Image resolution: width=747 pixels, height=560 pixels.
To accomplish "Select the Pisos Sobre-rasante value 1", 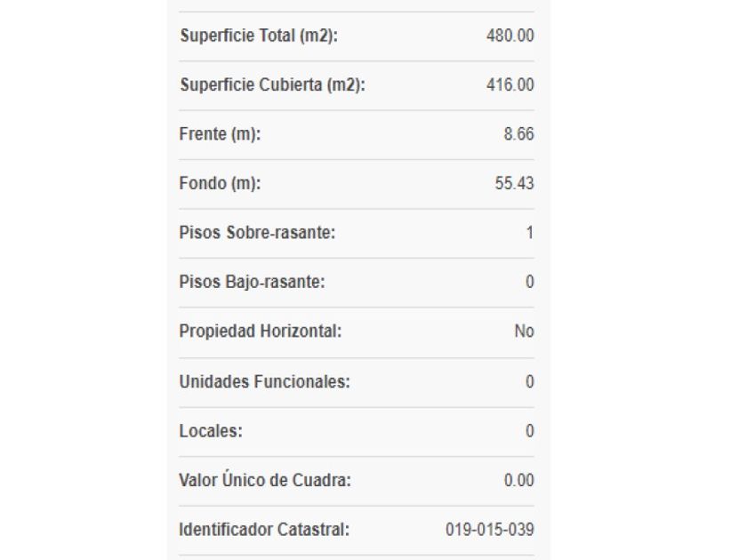I will 530,234.
